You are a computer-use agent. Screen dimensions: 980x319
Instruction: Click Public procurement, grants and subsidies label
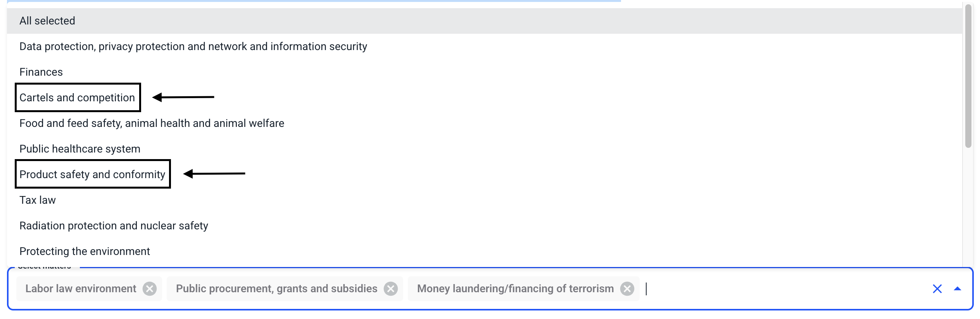pos(276,289)
